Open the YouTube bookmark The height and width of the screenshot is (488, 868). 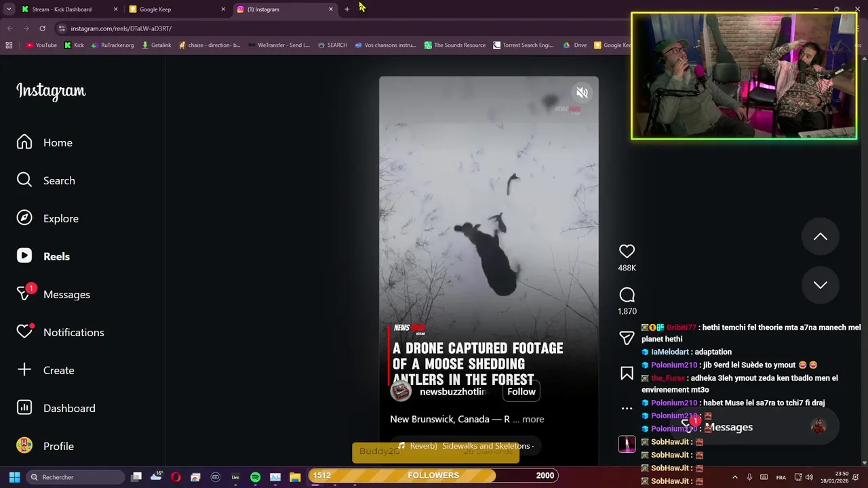tap(41, 45)
